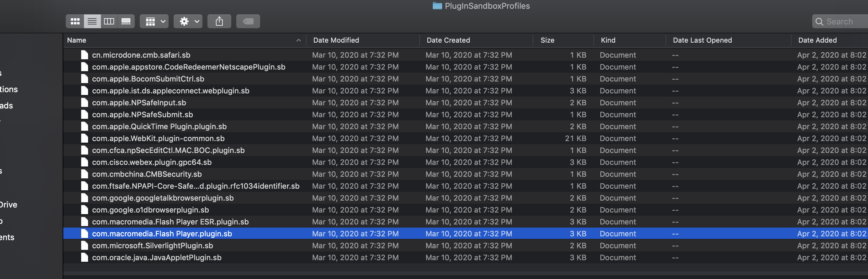This screenshot has width=868, height=279.
Task: Select com.apple.WebKit.plugin-common.sb file
Action: tap(465, 138)
